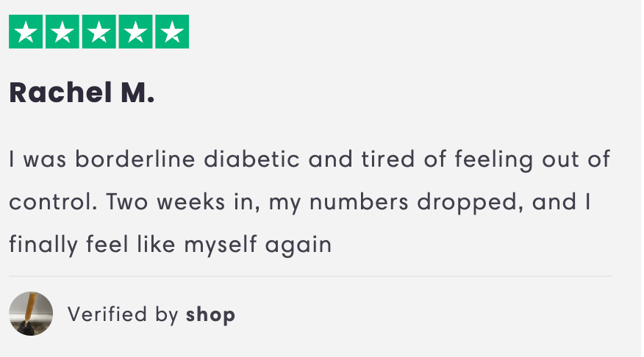Click the words finally feel like myself
Viewport: 644px width, 357px height.
click(x=133, y=245)
